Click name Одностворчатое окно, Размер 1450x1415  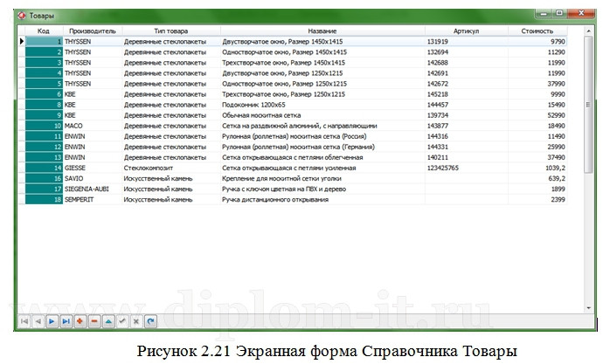322,52
